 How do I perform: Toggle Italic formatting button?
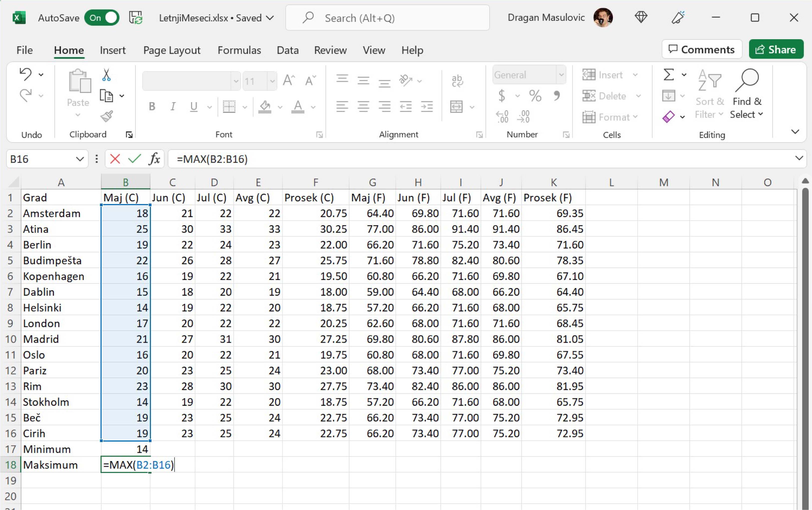click(x=173, y=107)
